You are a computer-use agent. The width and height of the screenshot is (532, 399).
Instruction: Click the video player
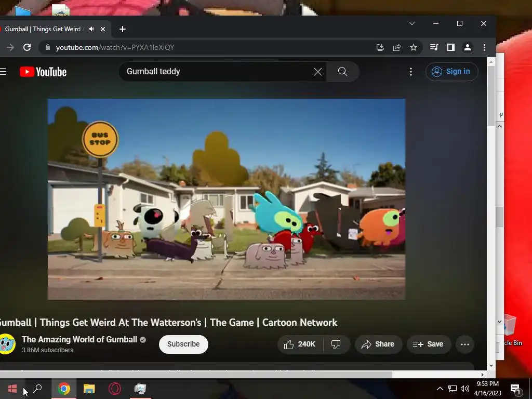click(x=227, y=199)
